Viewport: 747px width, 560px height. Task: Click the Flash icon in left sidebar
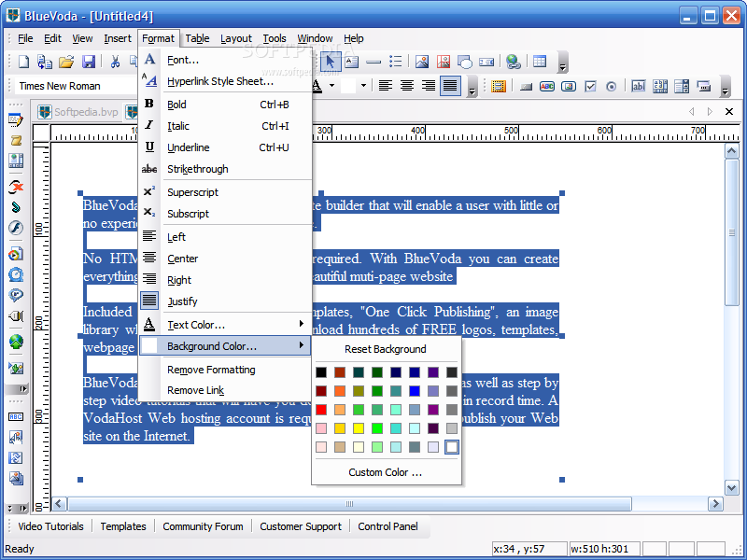16,228
